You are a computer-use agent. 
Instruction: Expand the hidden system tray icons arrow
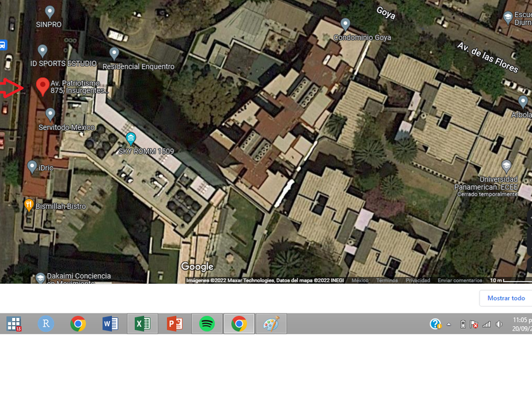click(449, 324)
